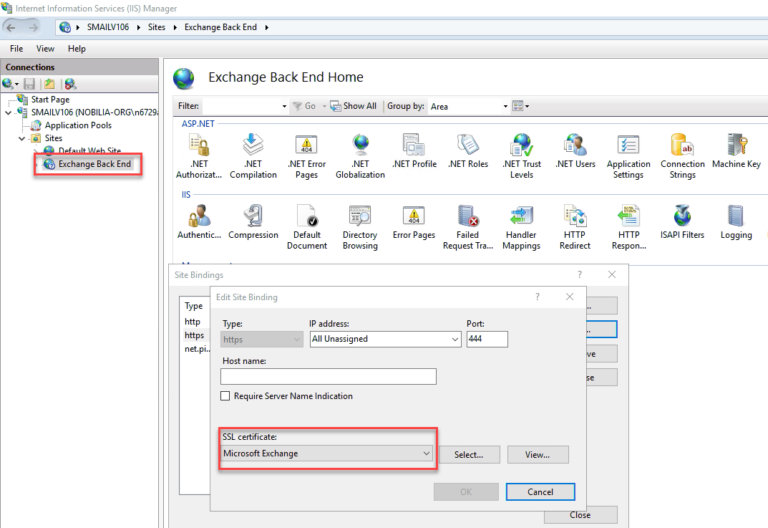This screenshot has height=528, width=768.
Task: Click the SMAILV106 breadcrumb item
Action: [x=108, y=27]
